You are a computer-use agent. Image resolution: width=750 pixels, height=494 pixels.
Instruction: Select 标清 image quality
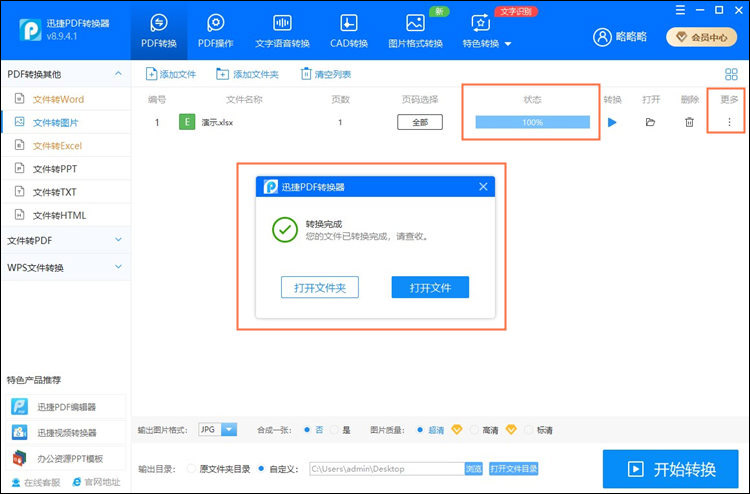529,430
